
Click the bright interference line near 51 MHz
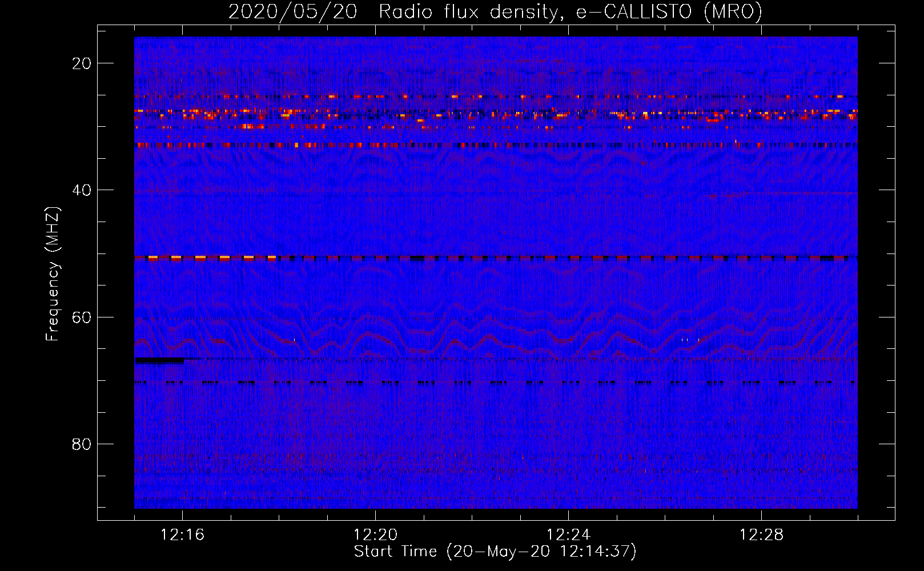(x=496, y=258)
